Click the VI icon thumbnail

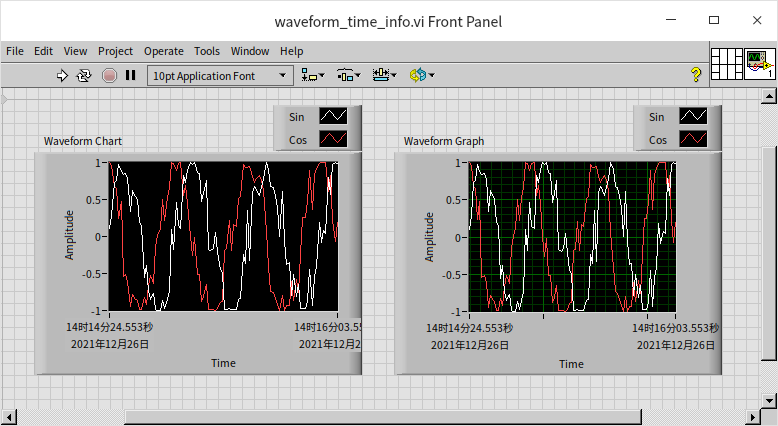coord(759,64)
